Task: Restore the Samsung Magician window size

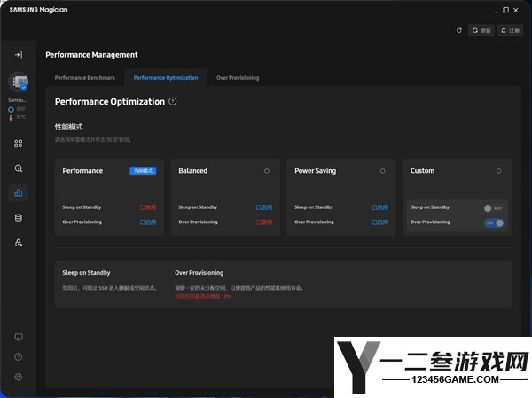Action: pos(505,10)
